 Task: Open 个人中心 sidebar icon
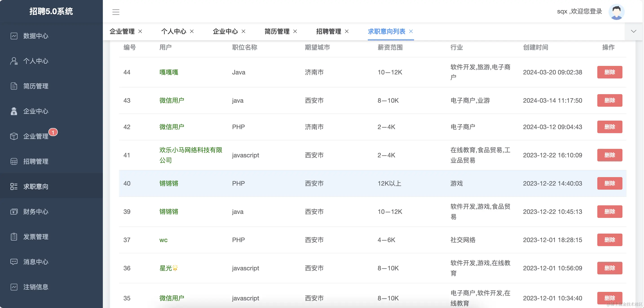point(14,61)
